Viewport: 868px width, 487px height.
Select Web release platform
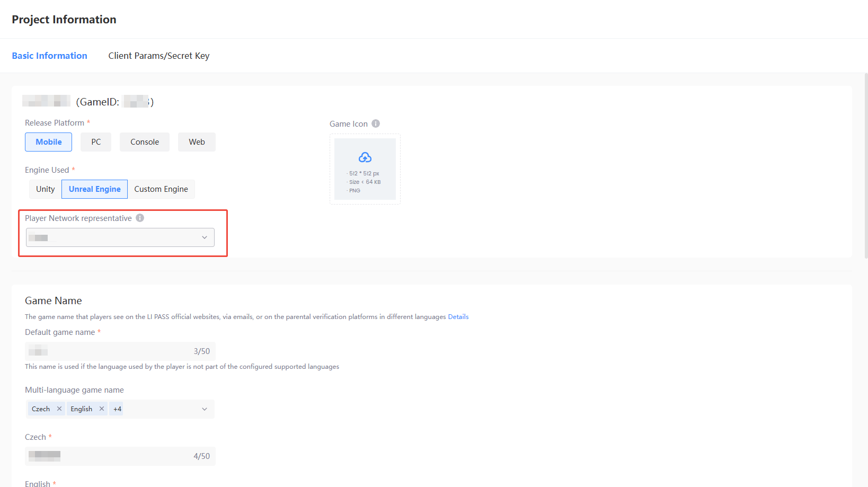(x=197, y=142)
